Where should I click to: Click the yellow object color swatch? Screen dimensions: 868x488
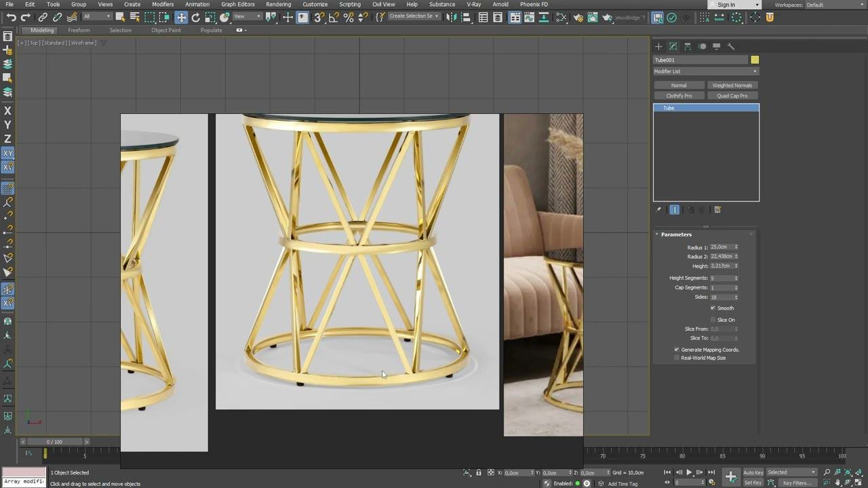755,60
